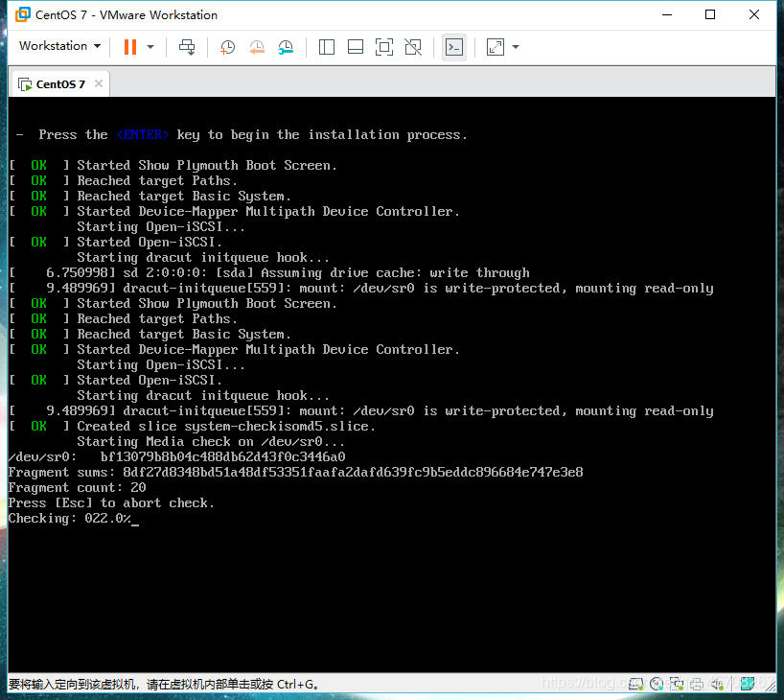Click the blue <ENTER> text in console
This screenshot has width=784, height=700.
coord(143,134)
